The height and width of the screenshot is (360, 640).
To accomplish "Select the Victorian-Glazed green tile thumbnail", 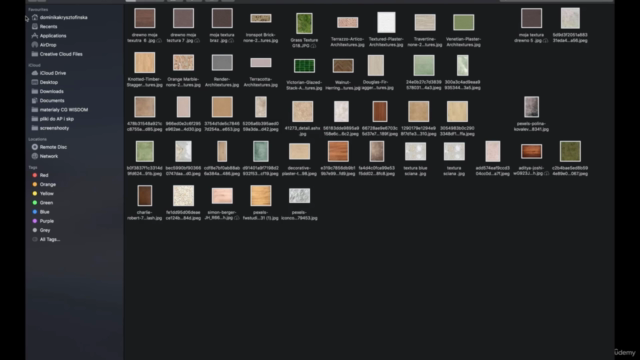I will click(304, 66).
